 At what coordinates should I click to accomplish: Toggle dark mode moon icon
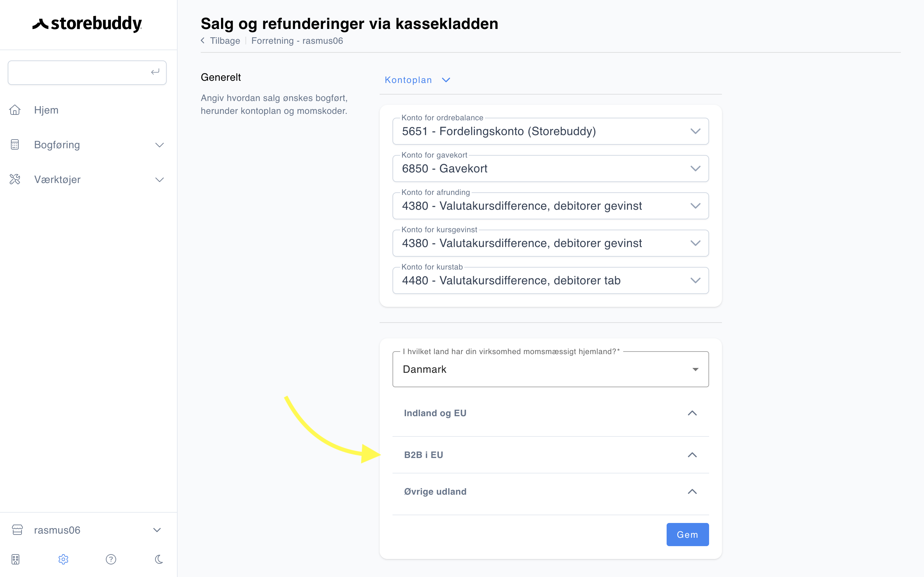click(159, 559)
